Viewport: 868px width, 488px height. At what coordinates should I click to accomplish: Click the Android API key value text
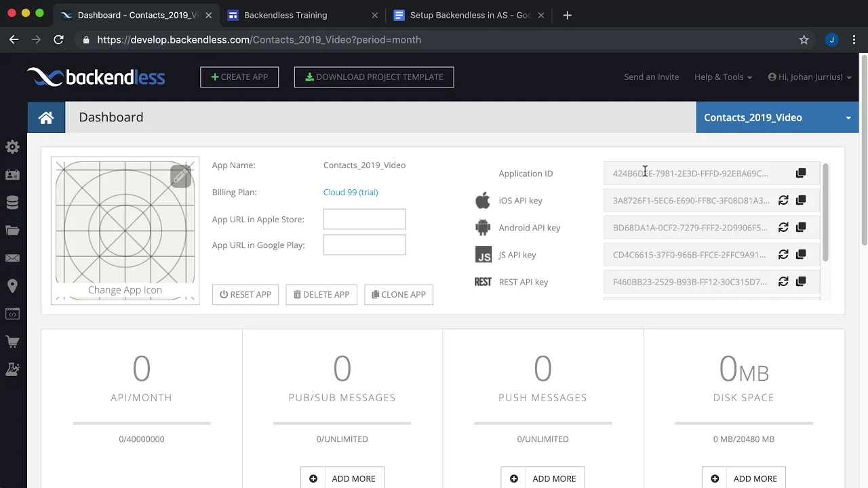(690, 228)
